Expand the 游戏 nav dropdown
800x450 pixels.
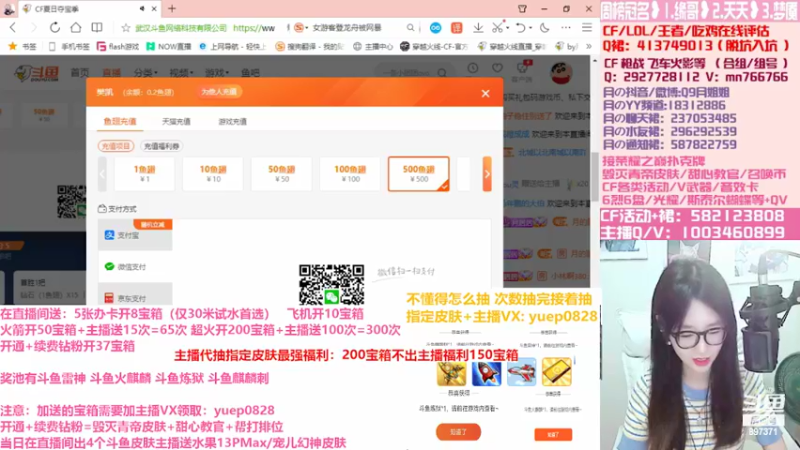tap(217, 72)
